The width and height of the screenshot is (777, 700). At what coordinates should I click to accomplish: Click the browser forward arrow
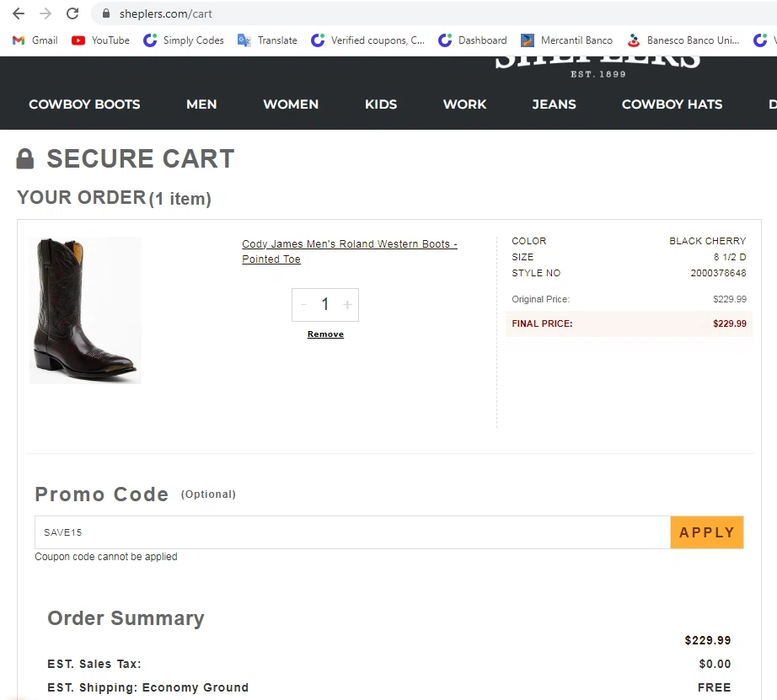[46, 13]
